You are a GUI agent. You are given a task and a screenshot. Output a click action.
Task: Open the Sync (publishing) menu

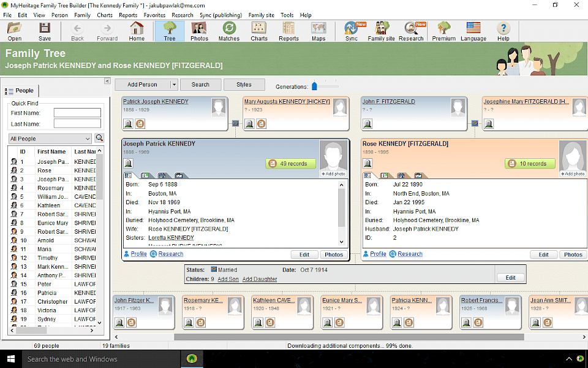(x=221, y=15)
